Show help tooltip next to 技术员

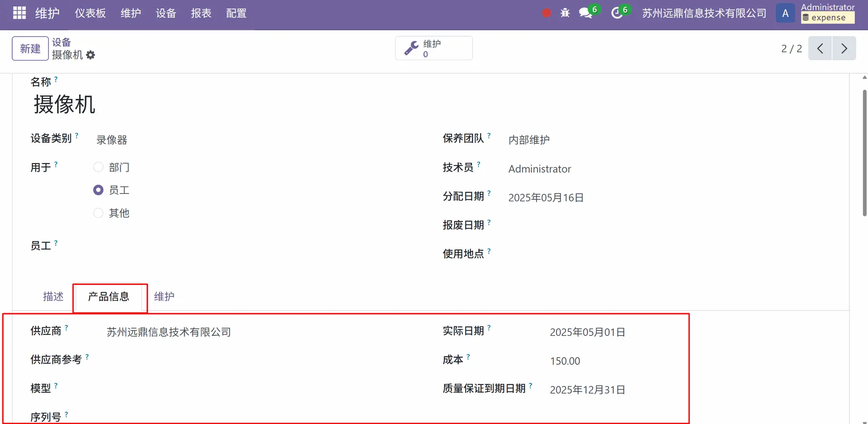click(x=479, y=164)
